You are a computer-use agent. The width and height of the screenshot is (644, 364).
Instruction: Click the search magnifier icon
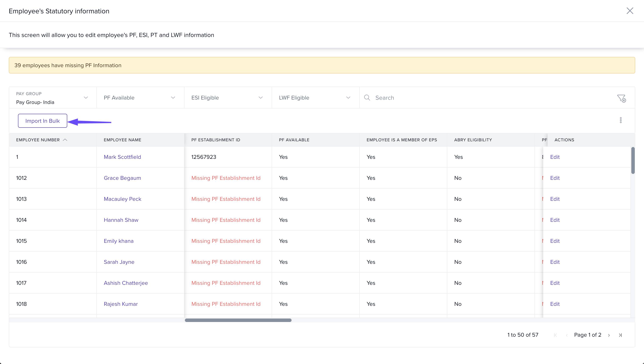point(367,98)
